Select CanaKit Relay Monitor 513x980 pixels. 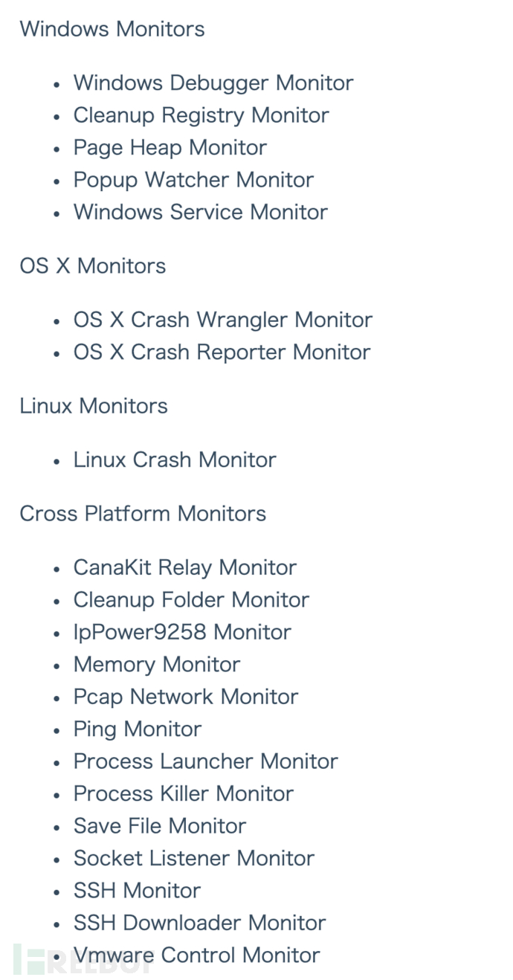pos(184,567)
